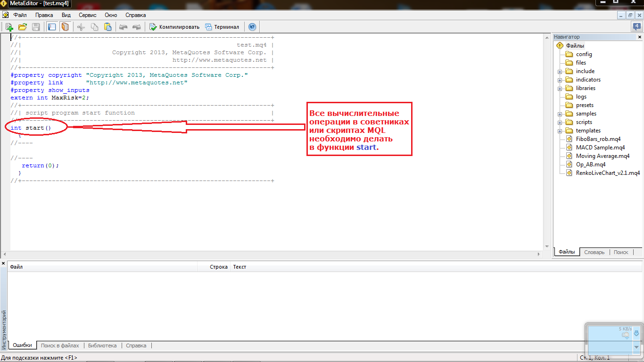
Task: Switch to the Файлы navigator tab
Action: coord(567,252)
